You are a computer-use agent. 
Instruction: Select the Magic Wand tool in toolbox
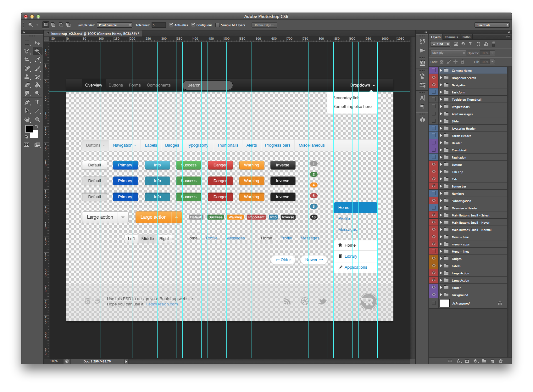tap(37, 51)
